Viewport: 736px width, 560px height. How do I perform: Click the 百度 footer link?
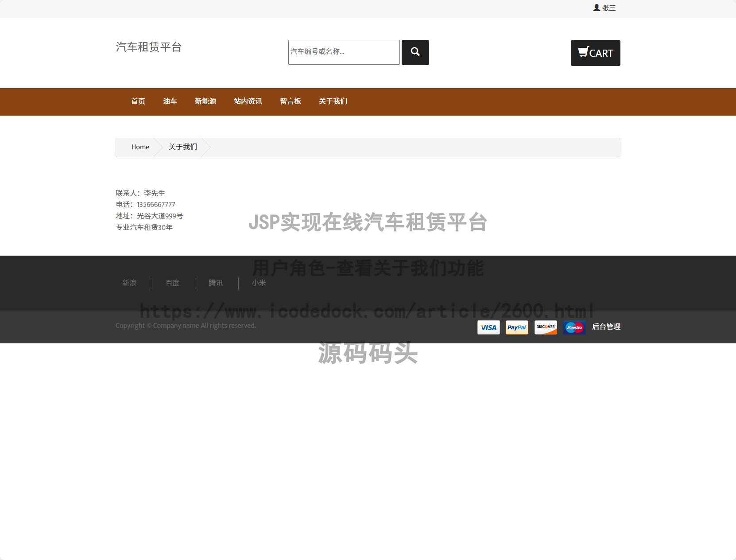(x=172, y=283)
